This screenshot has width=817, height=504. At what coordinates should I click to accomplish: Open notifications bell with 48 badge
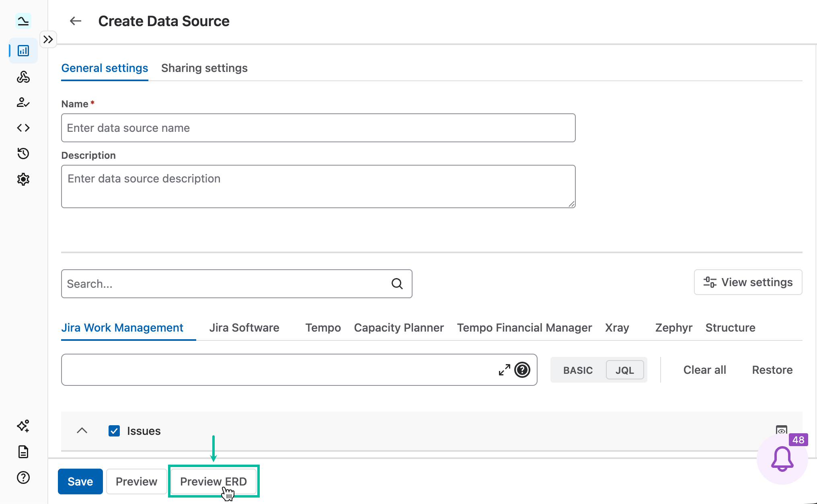tap(782, 459)
